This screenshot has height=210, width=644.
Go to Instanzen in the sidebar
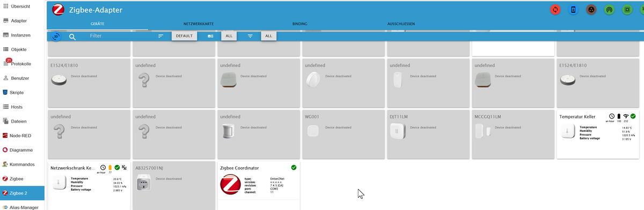pyautogui.click(x=22, y=35)
